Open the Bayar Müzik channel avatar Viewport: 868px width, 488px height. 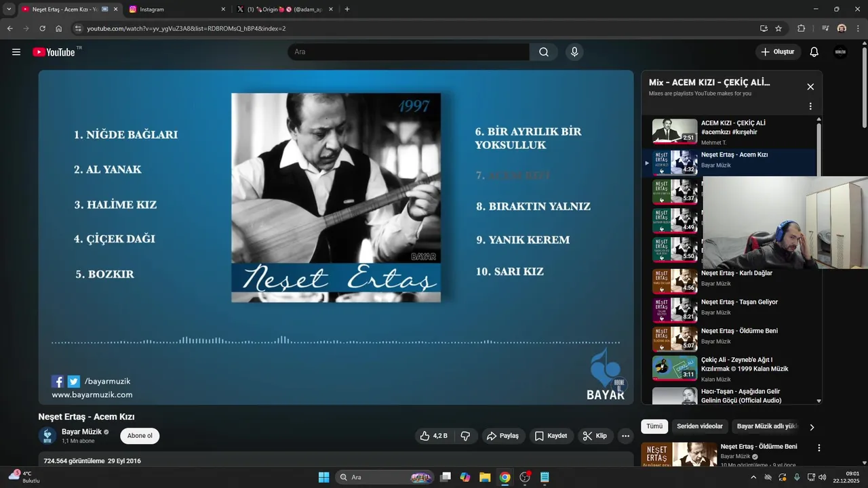47,436
